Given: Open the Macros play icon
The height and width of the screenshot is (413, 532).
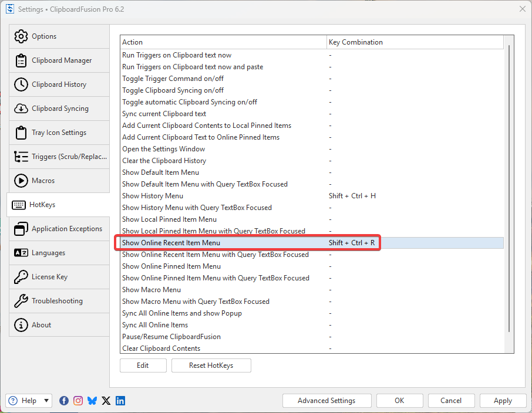Looking at the screenshot, I should click(x=21, y=181).
